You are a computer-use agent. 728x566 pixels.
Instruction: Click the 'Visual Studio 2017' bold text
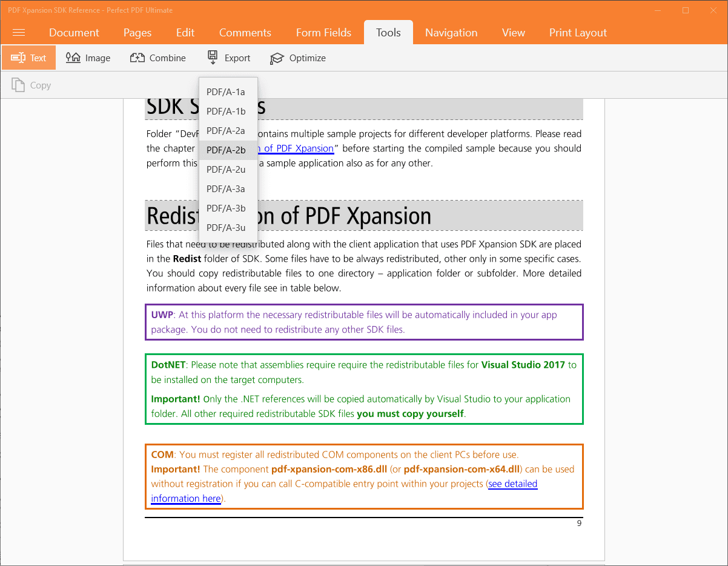pyautogui.click(x=523, y=365)
